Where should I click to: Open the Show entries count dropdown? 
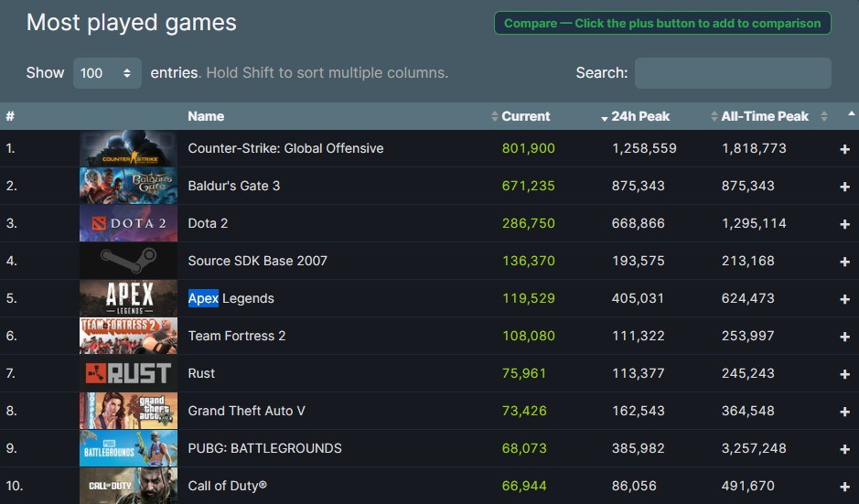coord(107,73)
